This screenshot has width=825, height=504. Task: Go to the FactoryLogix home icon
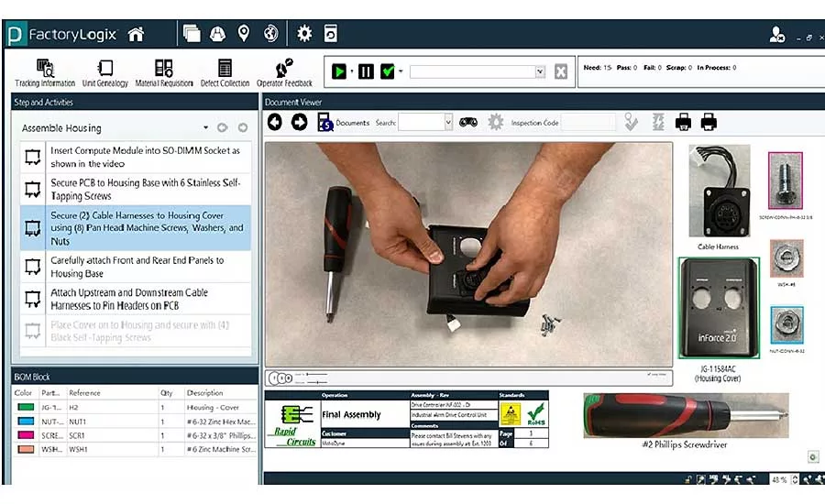(136, 34)
